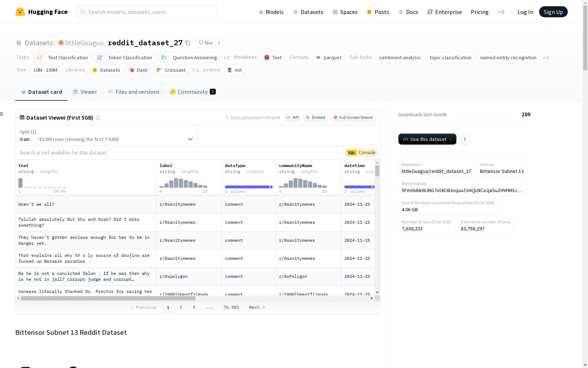588x368 pixels.
Task: Click Next in the viewer pagination
Action: pyautogui.click(x=257, y=307)
